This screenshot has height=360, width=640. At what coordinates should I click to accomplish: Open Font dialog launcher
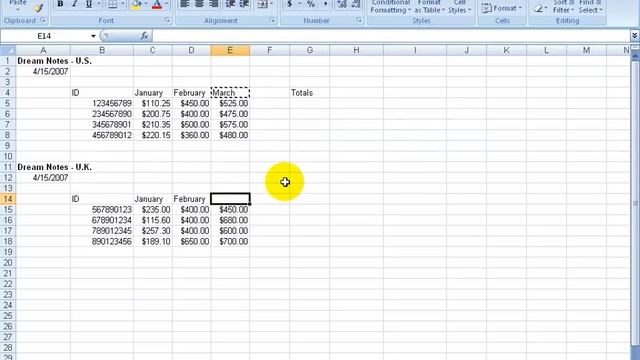(x=167, y=20)
